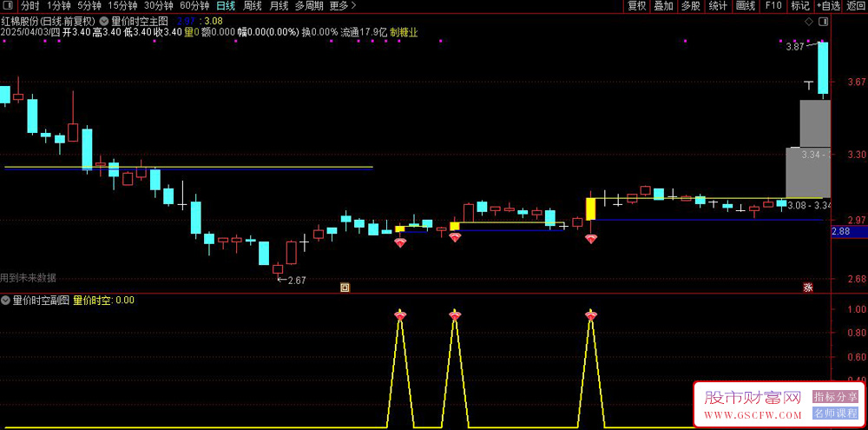Switch to 30分钟 period

point(158,6)
